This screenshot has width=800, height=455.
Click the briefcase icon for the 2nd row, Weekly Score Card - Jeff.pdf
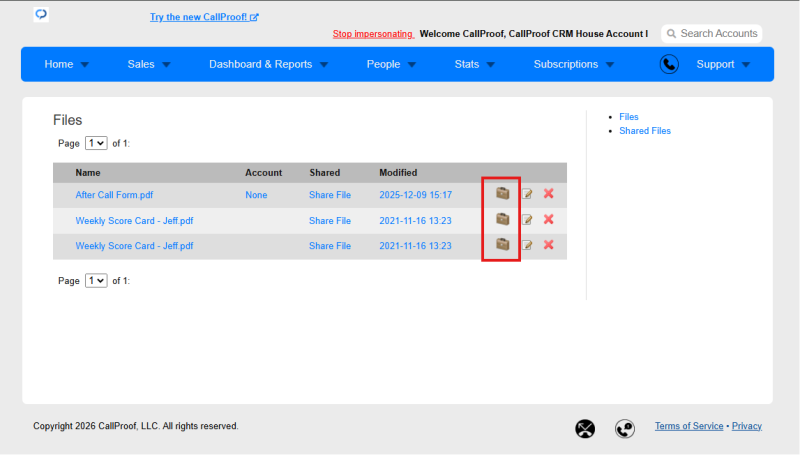click(503, 219)
